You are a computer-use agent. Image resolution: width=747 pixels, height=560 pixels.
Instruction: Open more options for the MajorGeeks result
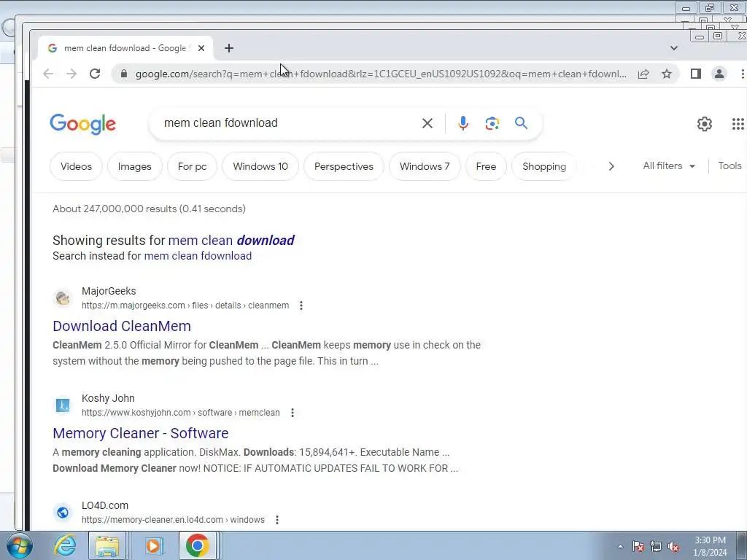click(301, 306)
